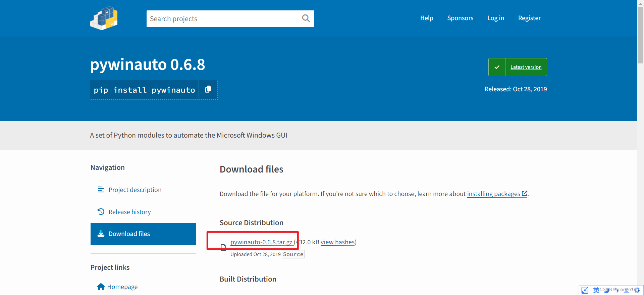
Task: Click the Download files main heading
Action: (252, 169)
